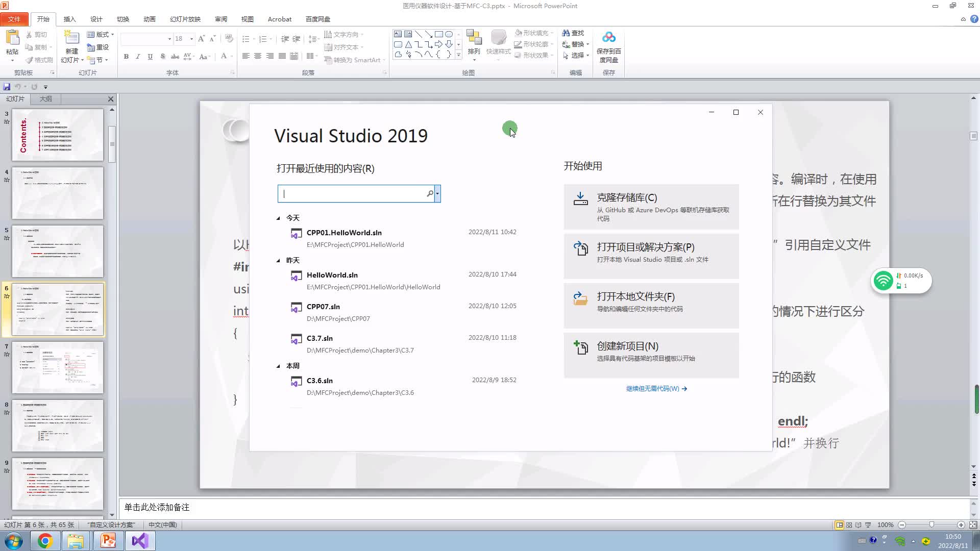The image size is (980, 551).
Task: Click Clone a repository (克隆存储库) card
Action: coord(651,207)
